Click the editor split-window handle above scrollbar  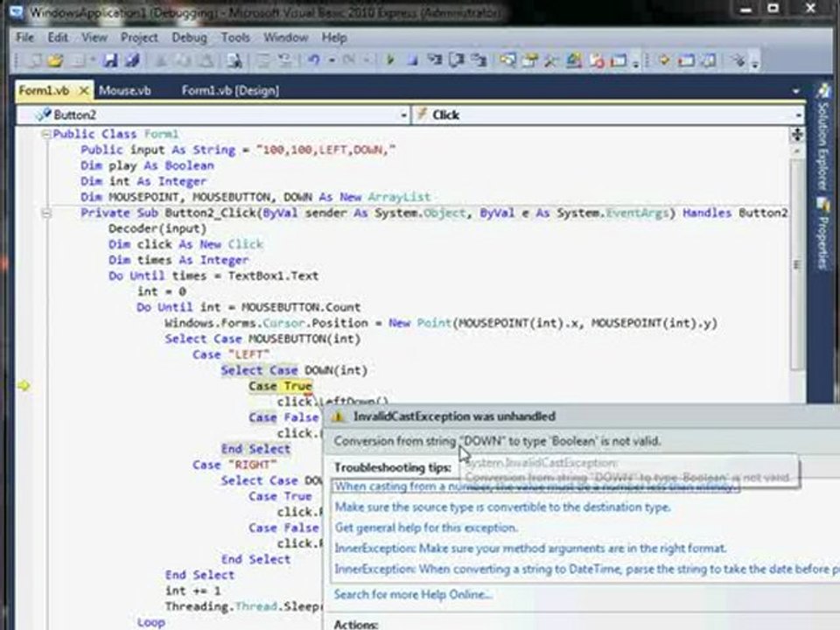tap(797, 135)
